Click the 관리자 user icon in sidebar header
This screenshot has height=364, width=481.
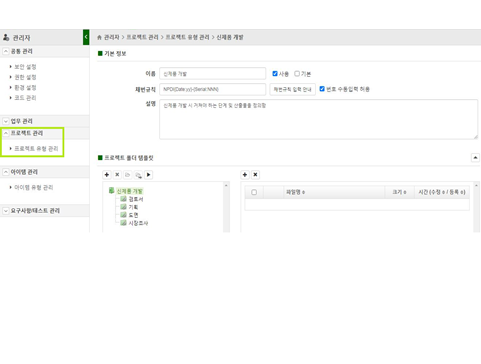point(6,37)
